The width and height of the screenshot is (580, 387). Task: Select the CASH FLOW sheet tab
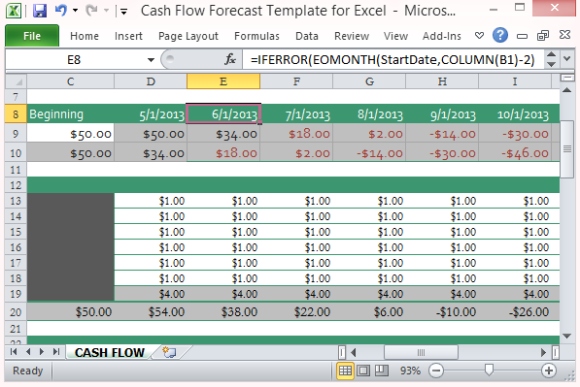tap(109, 352)
